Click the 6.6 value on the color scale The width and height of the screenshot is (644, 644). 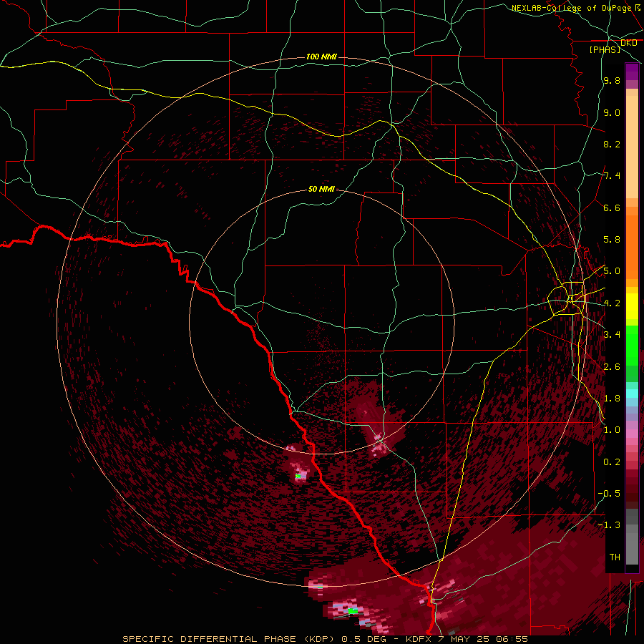(612, 208)
